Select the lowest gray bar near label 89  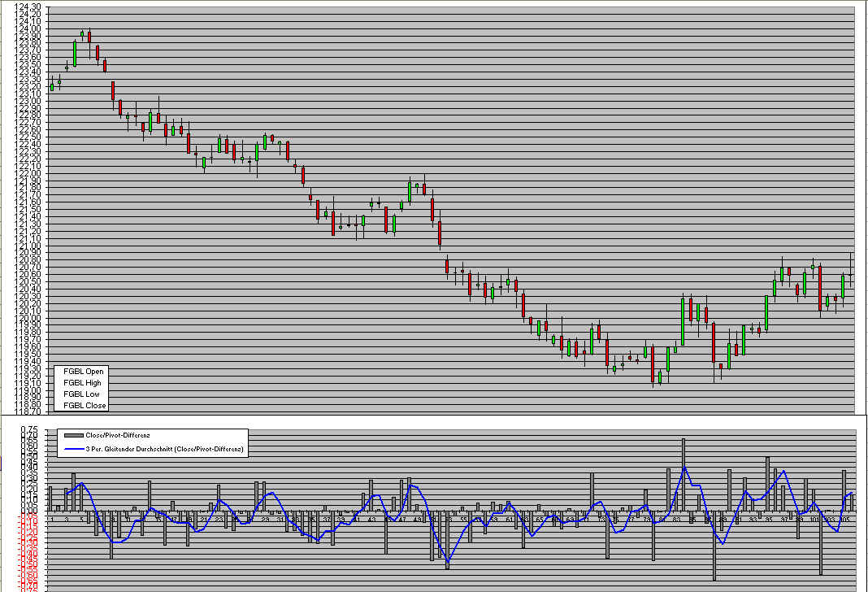point(714,546)
